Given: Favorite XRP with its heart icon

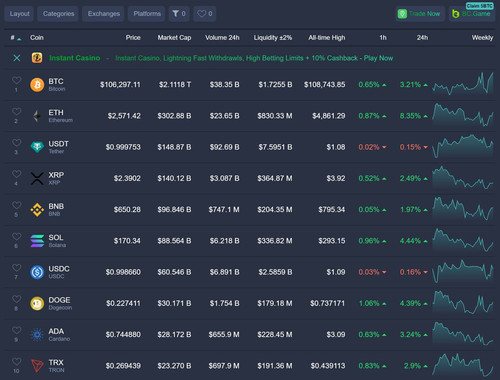Looking at the screenshot, I should click(16, 174).
